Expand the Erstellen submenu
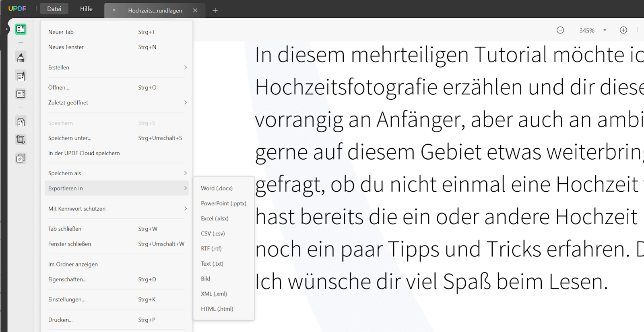Image resolution: width=644 pixels, height=332 pixels. point(117,67)
